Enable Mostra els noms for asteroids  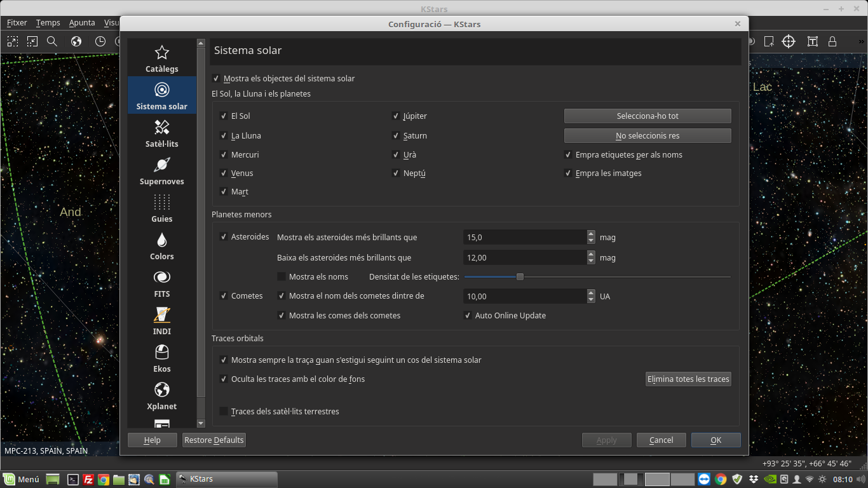[313, 277]
